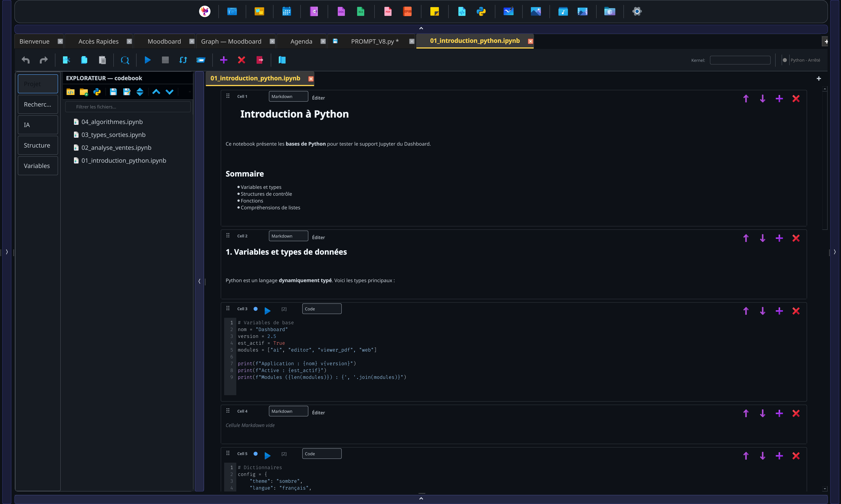
Task: Paste the cell using the clipboard icon
Action: (x=102, y=60)
